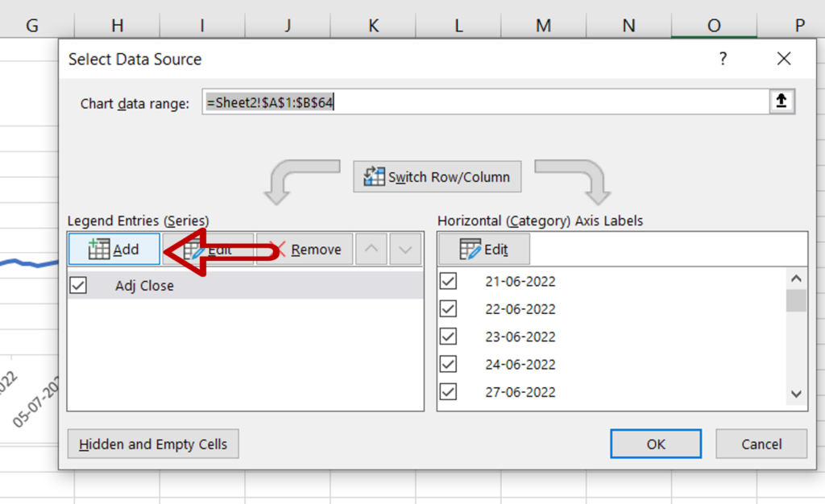Click the Switch Row/Column table icon
This screenshot has height=504, width=825.
pos(373,176)
